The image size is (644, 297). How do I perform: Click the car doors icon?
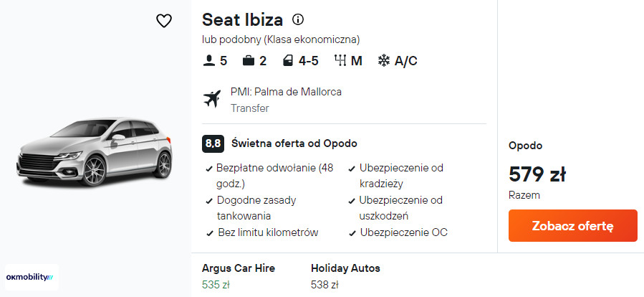tap(288, 61)
